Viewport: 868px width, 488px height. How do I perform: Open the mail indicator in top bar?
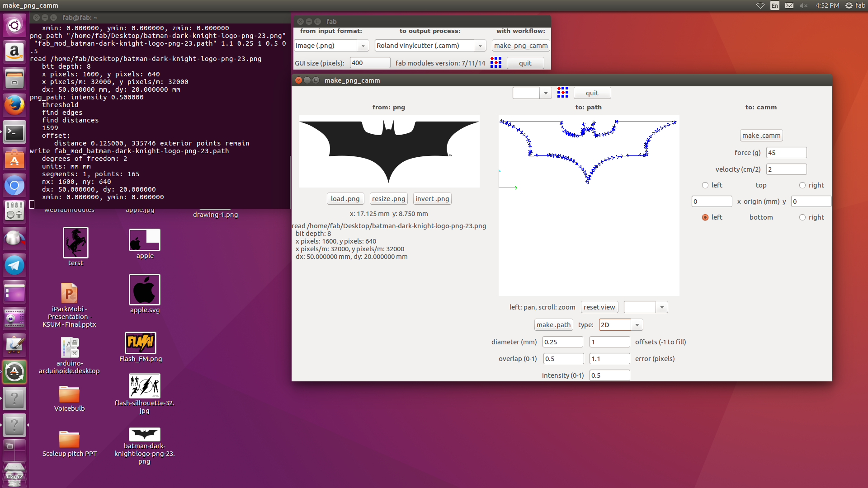coord(789,5)
